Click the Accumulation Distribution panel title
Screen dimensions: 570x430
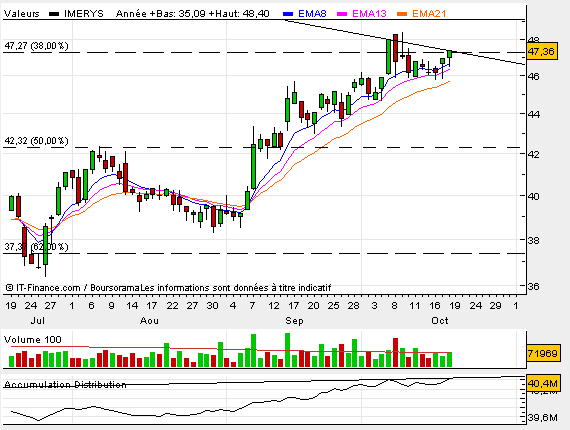point(65,385)
